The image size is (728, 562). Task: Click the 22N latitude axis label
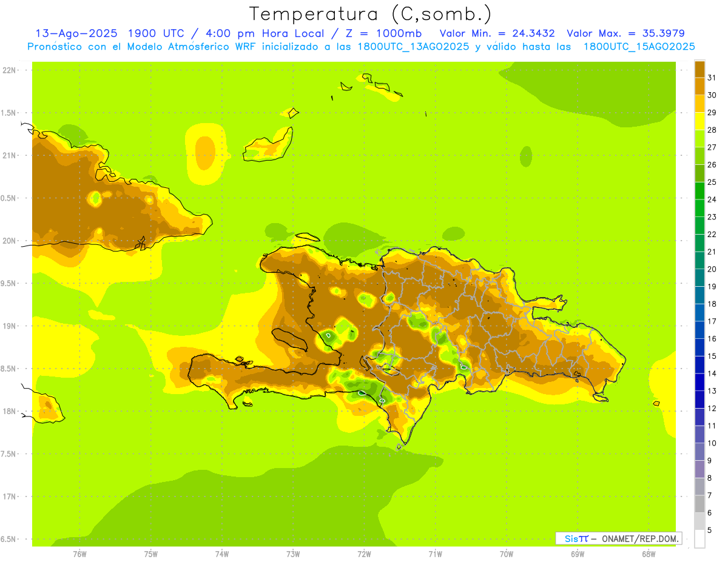click(x=9, y=70)
